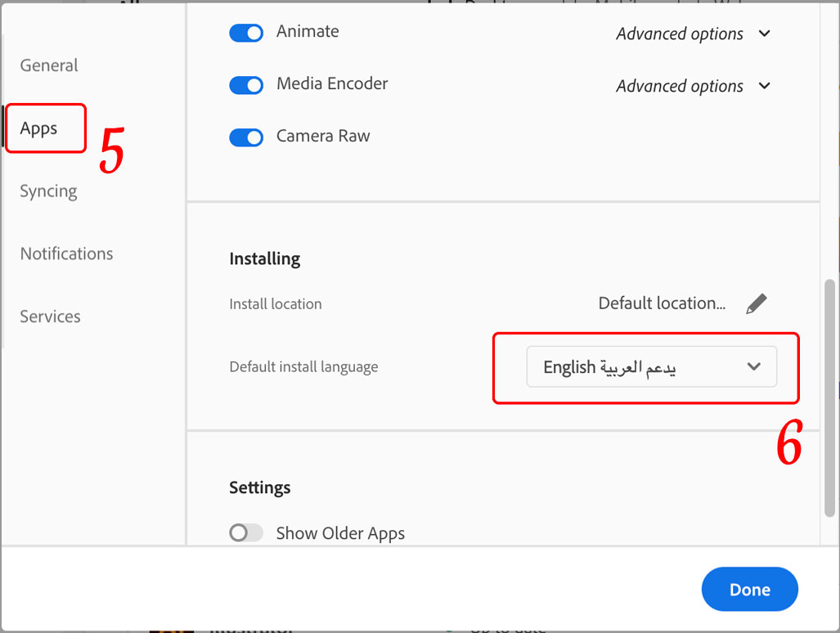Select Apps in the sidebar
Screen dimensions: 840x633
pos(39,128)
